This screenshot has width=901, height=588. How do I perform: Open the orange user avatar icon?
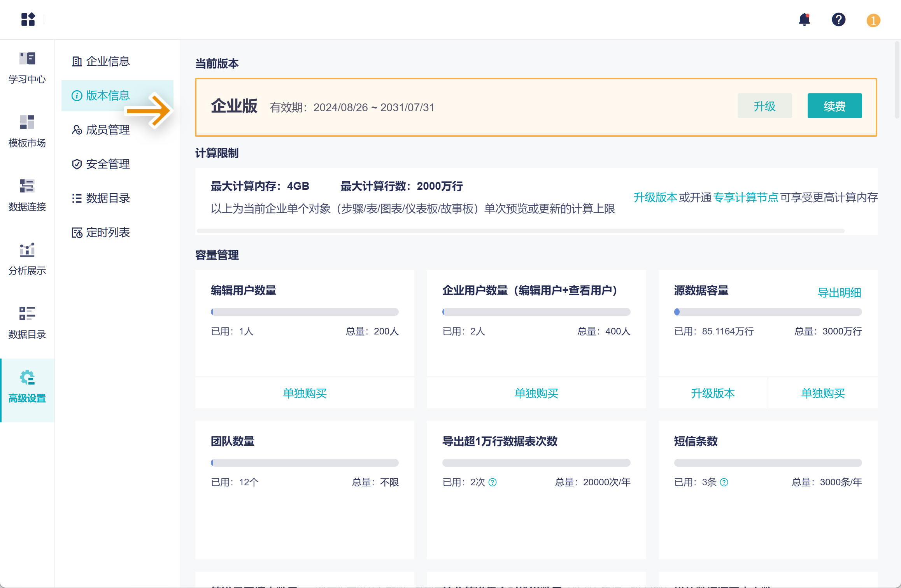873,20
